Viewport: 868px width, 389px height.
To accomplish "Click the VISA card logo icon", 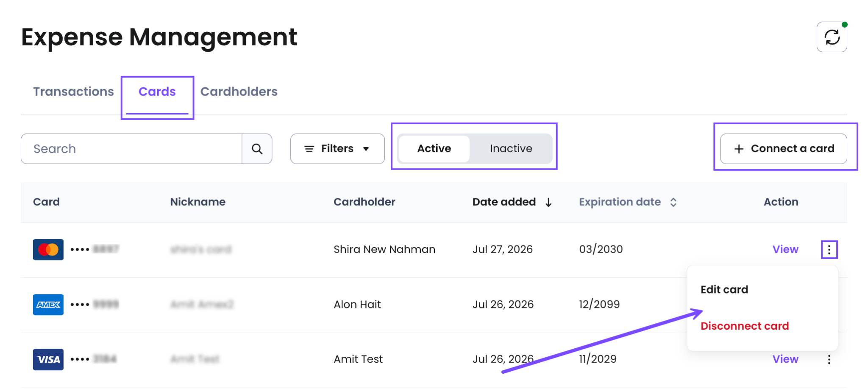I will pos(48,360).
